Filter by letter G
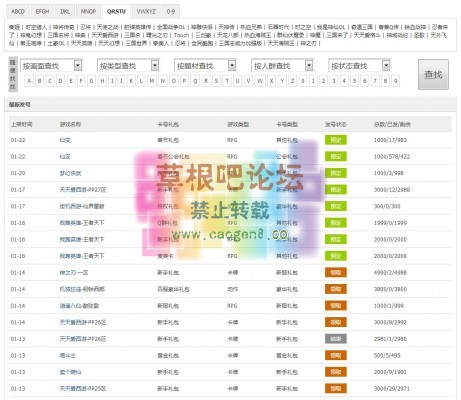The height and width of the screenshot is (400, 461). pyautogui.click(x=91, y=81)
